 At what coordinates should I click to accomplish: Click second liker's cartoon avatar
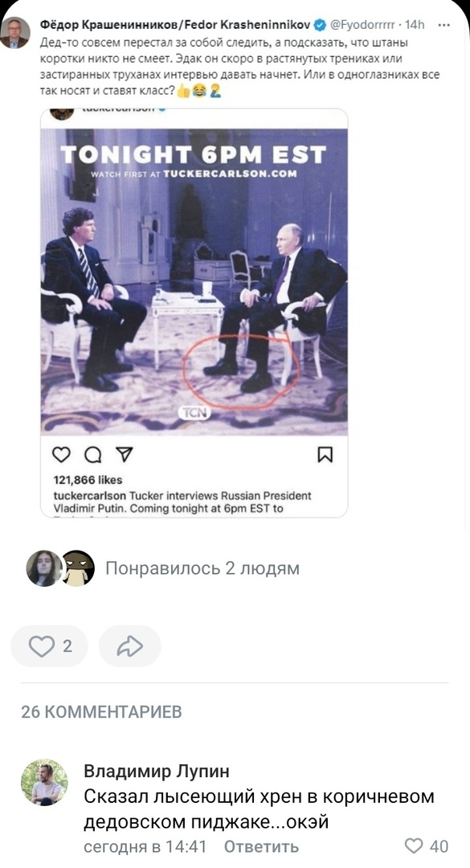(x=77, y=568)
